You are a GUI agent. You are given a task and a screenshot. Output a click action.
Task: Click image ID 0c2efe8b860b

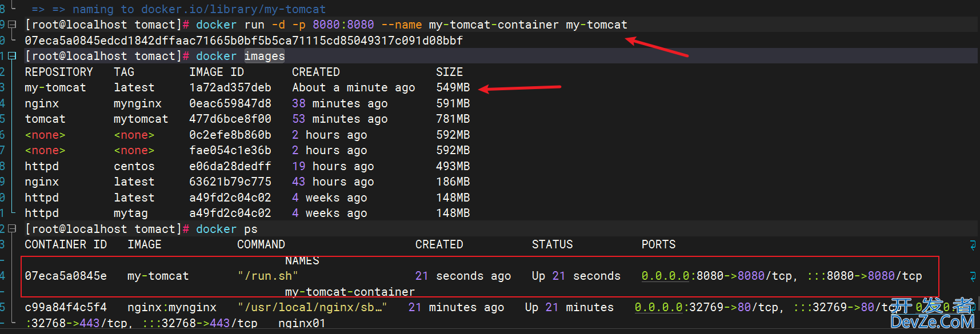click(230, 135)
